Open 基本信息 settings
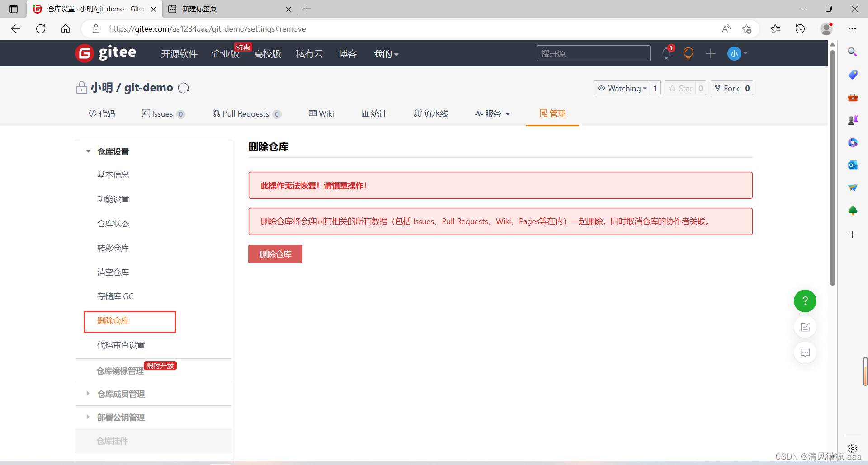 click(x=113, y=174)
